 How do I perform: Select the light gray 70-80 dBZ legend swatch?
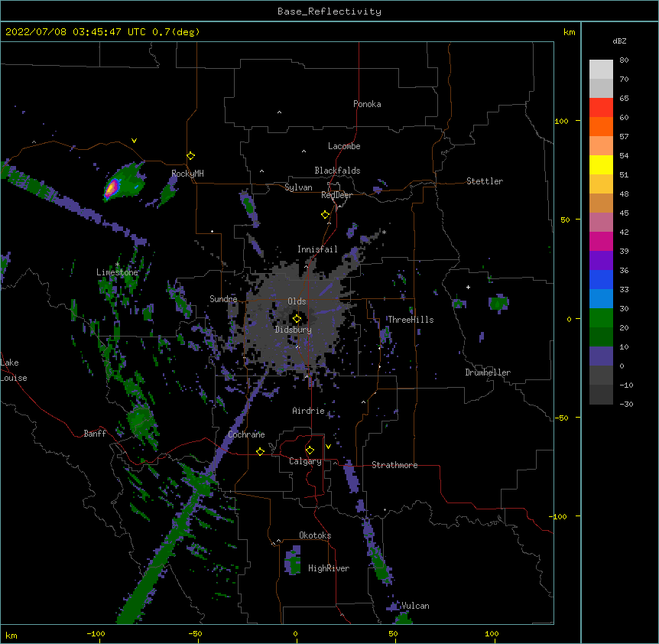point(601,70)
